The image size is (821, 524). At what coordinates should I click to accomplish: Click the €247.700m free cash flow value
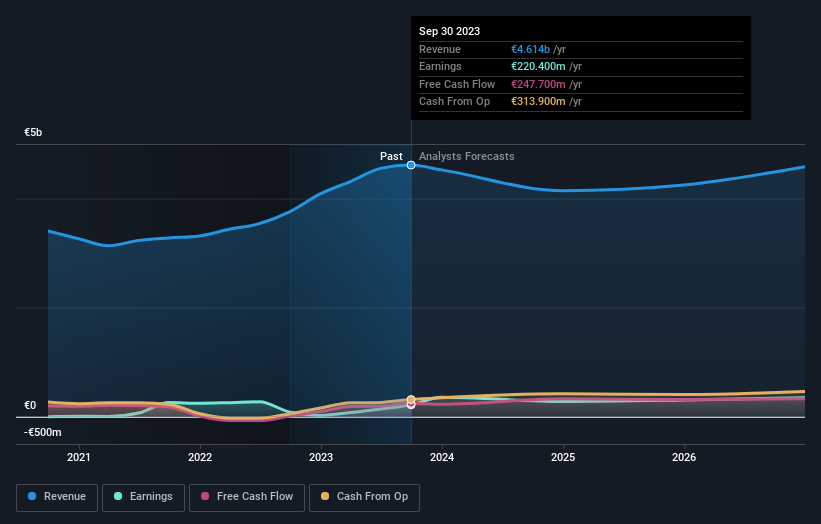(538, 84)
